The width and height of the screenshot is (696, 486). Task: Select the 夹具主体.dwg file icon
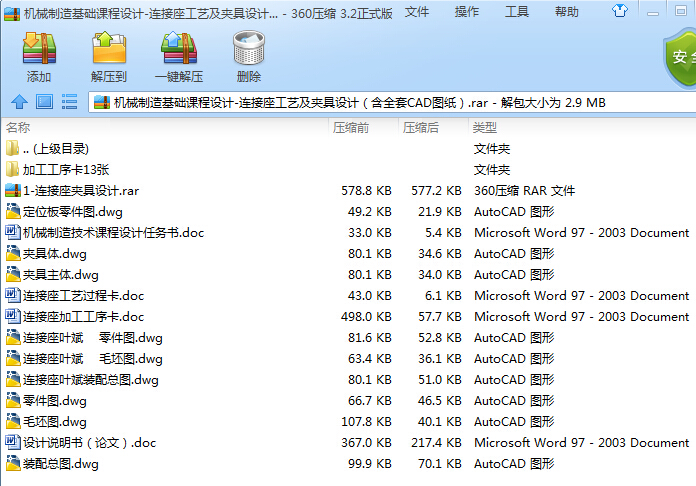13,274
